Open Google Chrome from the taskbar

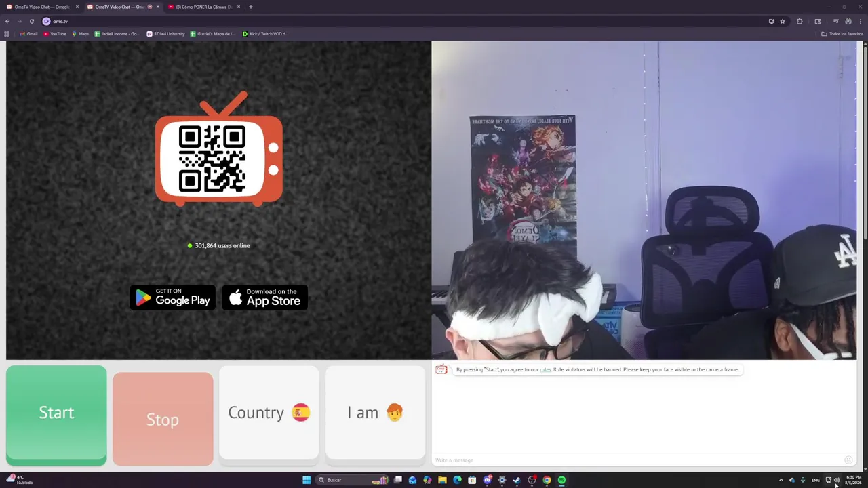tap(547, 480)
